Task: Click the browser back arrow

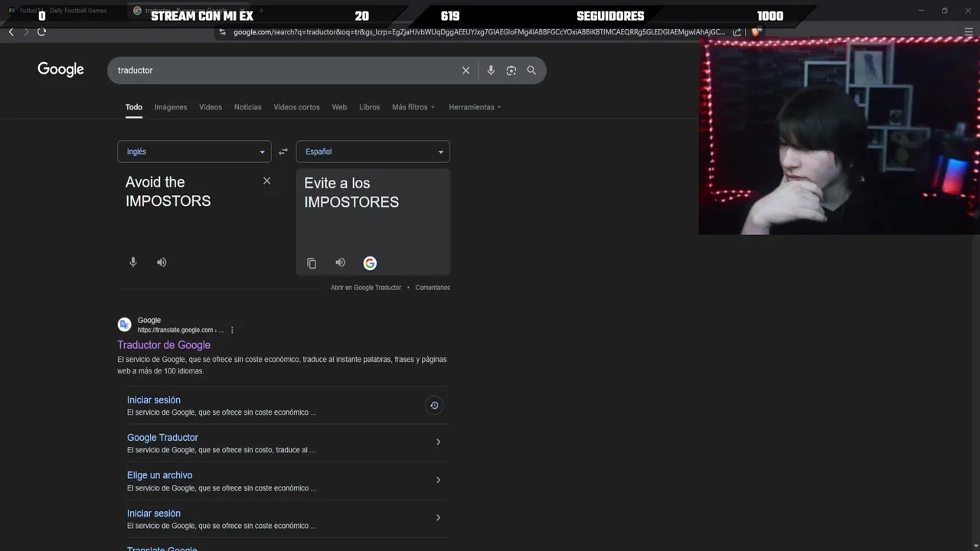Action: tap(11, 31)
